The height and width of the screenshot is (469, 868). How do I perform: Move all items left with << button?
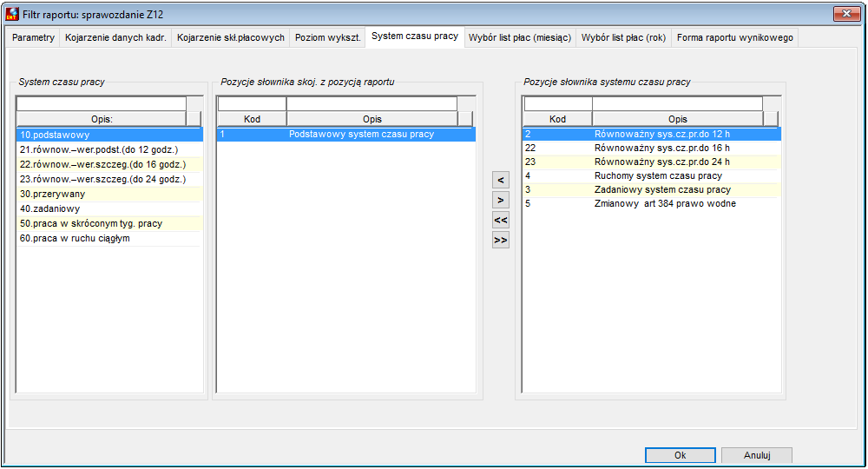pyautogui.click(x=501, y=220)
